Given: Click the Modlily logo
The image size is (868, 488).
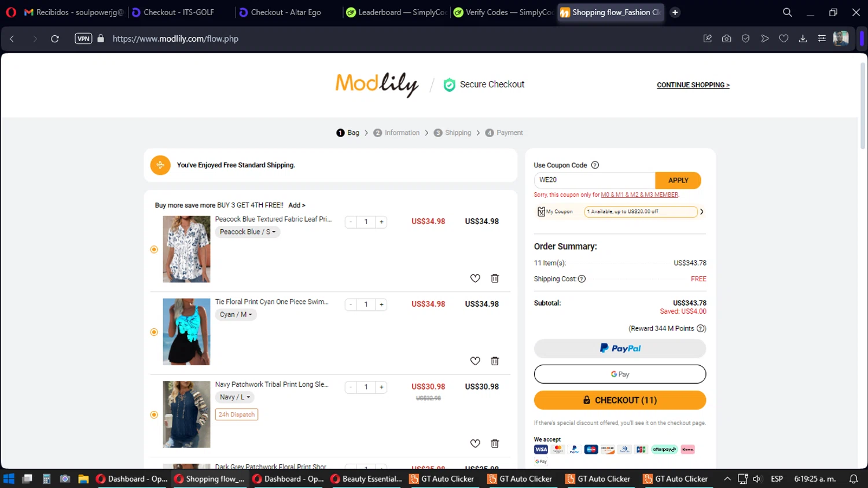Looking at the screenshot, I should 377,85.
